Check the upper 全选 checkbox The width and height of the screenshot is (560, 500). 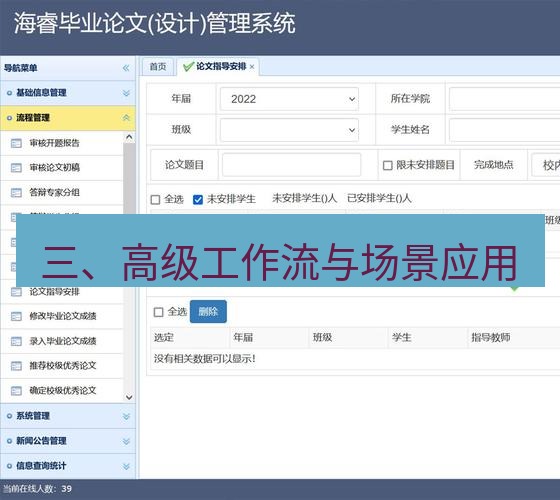[155, 199]
